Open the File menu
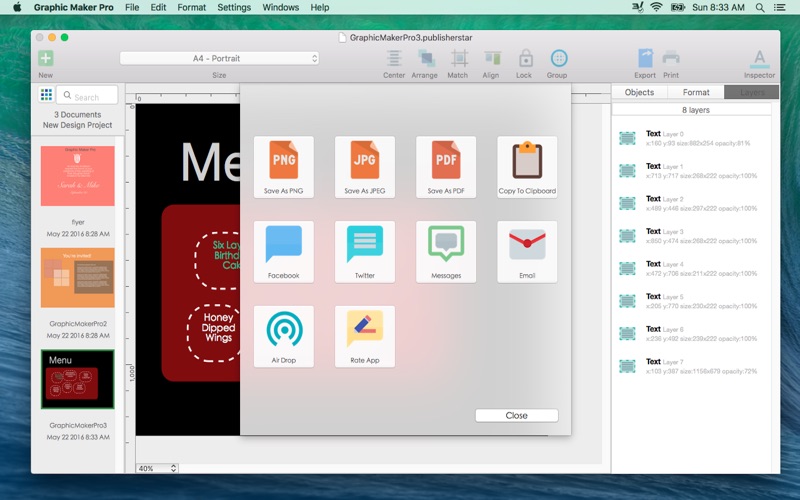Screen dimensions: 800x500 tap(132, 8)
